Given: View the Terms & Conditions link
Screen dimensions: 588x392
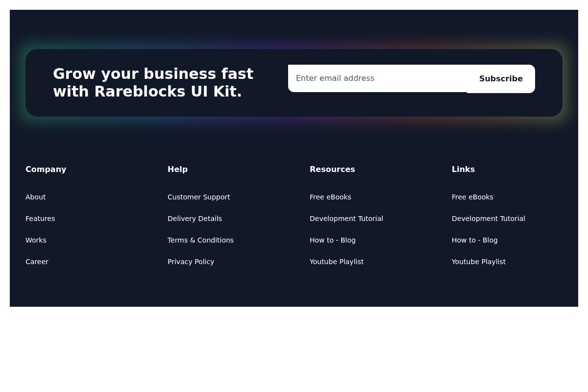Looking at the screenshot, I should [200, 240].
